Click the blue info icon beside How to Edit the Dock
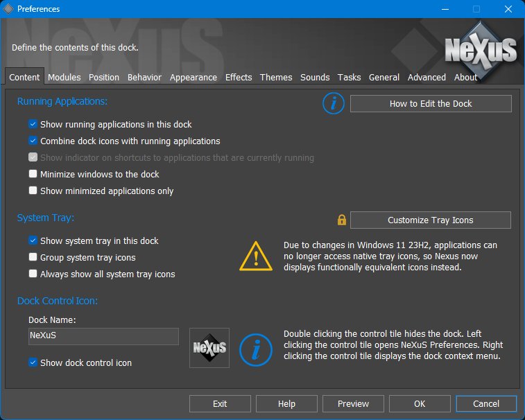525x420 pixels. click(333, 104)
